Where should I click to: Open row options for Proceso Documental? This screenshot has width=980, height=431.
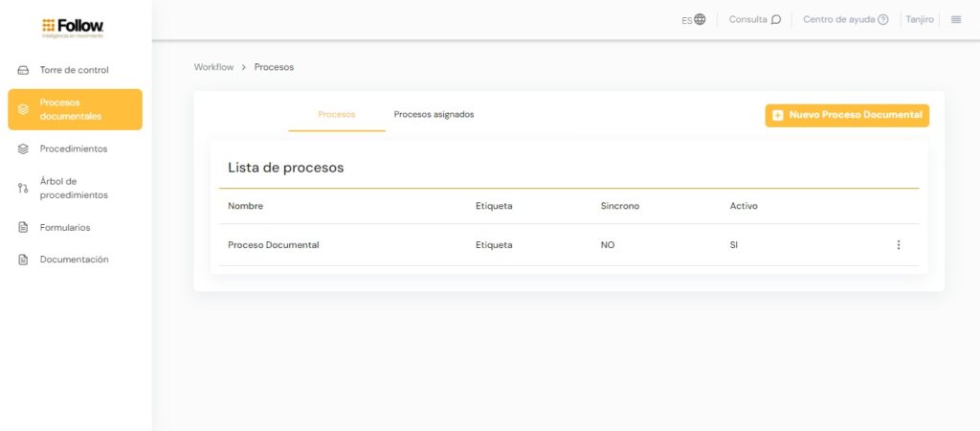898,245
